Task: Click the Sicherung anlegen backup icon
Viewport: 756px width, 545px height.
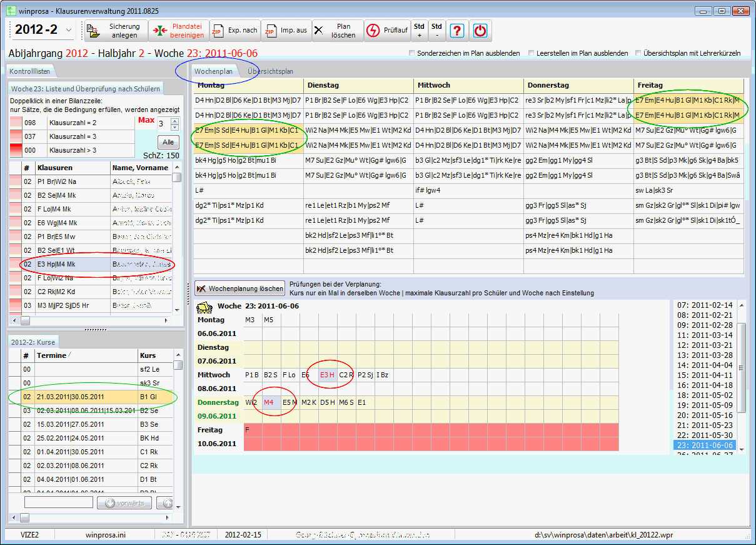Action: click(x=93, y=31)
